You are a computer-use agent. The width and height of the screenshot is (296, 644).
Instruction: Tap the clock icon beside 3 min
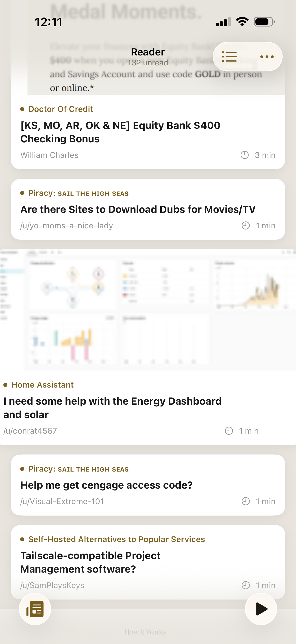(245, 155)
